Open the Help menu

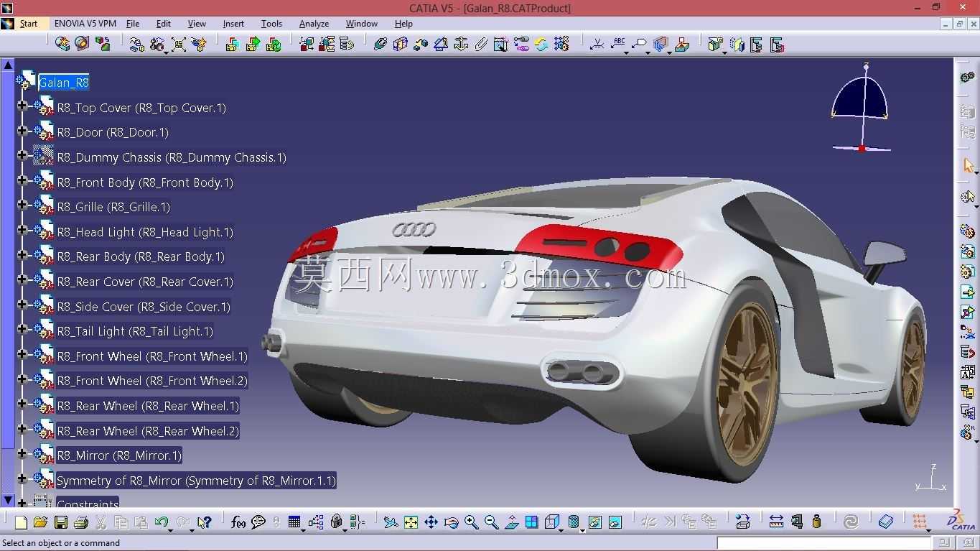click(403, 24)
